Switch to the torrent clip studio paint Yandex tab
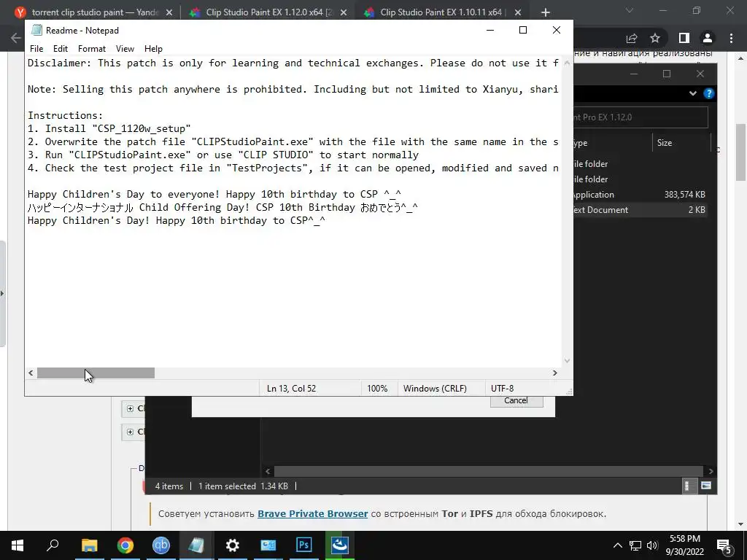 click(94, 12)
